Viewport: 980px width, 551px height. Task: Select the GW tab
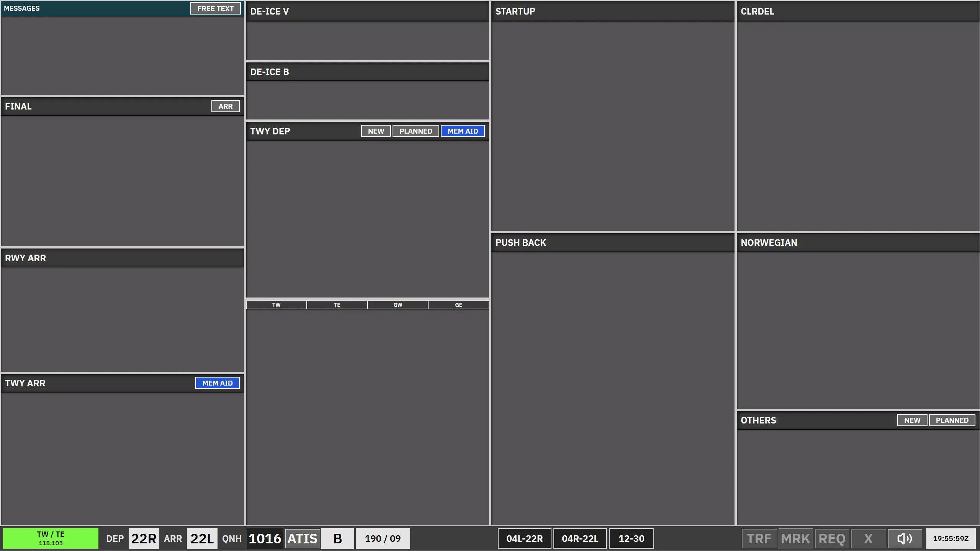[x=398, y=305]
